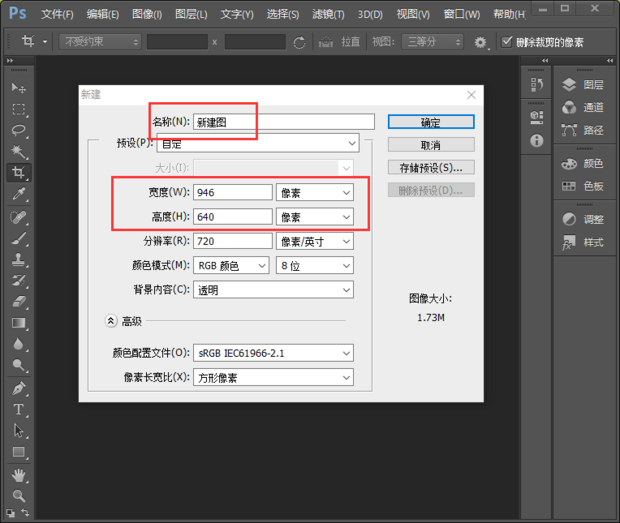Screen dimensions: 620x523
Task: Click 存储预设(S) save preset button
Action: click(x=431, y=168)
